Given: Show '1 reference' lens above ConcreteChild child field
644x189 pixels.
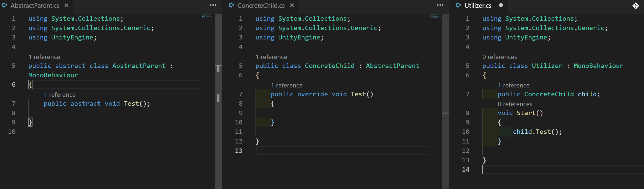Looking at the screenshot, I should tap(513, 85).
